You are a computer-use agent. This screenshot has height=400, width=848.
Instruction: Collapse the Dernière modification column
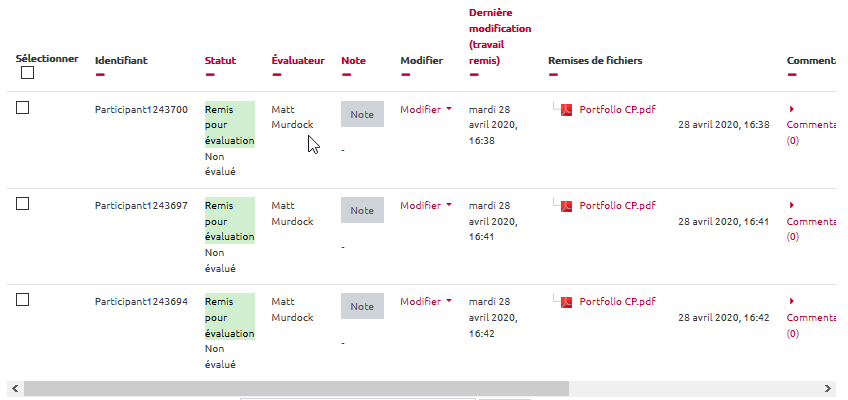(x=474, y=74)
